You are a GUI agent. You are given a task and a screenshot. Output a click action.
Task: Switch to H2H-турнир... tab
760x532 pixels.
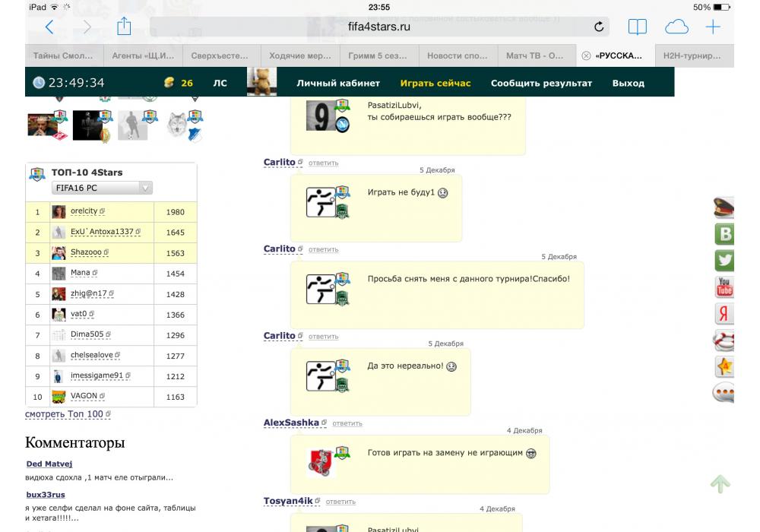[694, 55]
